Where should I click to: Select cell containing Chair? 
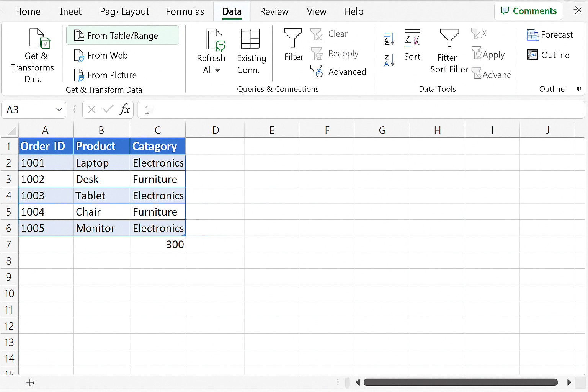coord(101,212)
